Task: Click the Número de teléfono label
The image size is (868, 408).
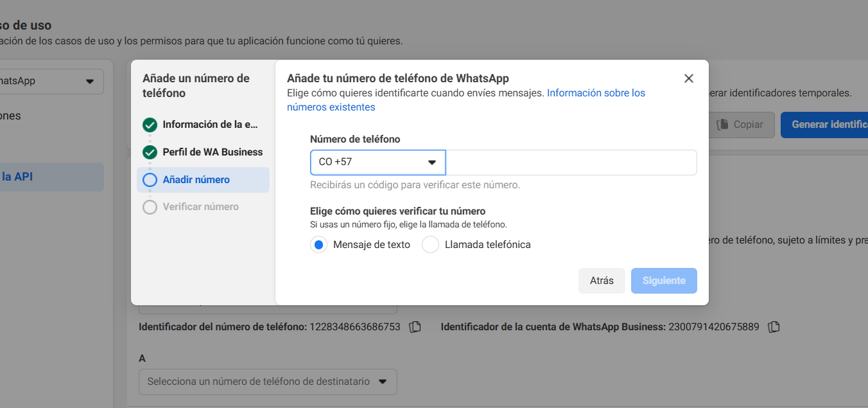Action: (355, 139)
